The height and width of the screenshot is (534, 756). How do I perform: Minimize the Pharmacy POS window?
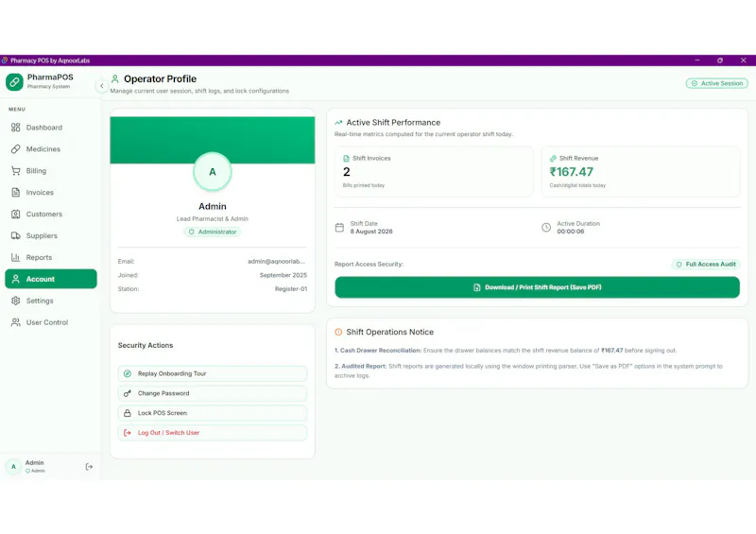[697, 60]
